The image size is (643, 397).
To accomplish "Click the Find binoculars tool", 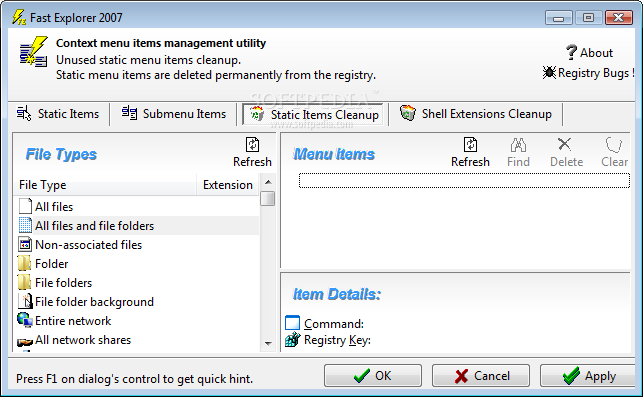I will pyautogui.click(x=518, y=152).
